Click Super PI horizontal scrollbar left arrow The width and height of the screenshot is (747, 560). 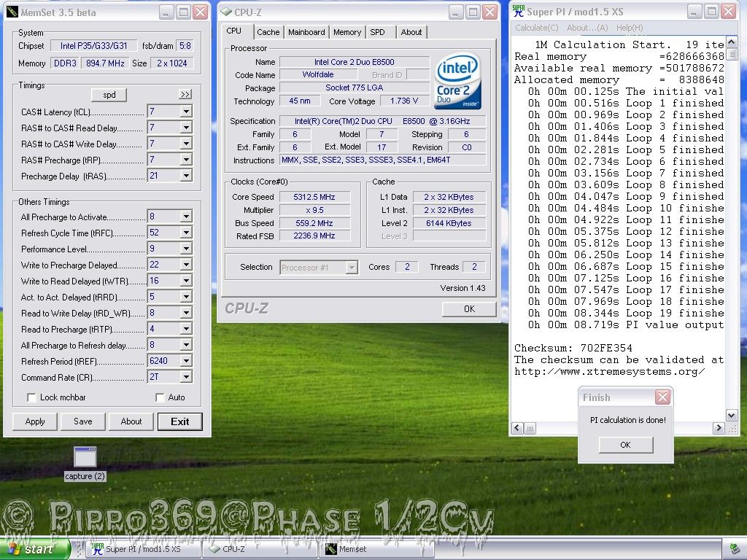click(517, 428)
